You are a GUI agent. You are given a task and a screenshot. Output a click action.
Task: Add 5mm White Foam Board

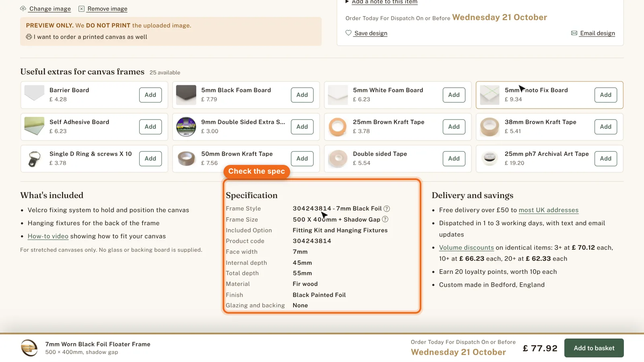pos(454,95)
